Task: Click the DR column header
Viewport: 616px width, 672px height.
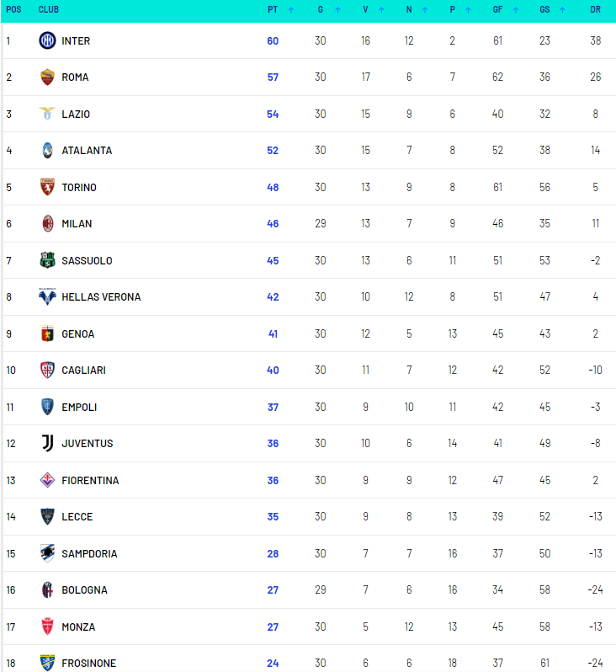Action: tap(596, 10)
